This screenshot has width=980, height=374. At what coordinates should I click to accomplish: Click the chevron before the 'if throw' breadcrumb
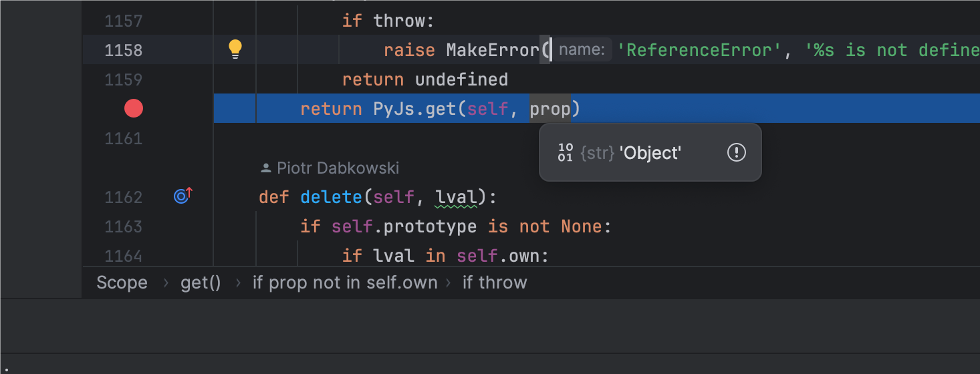click(450, 283)
